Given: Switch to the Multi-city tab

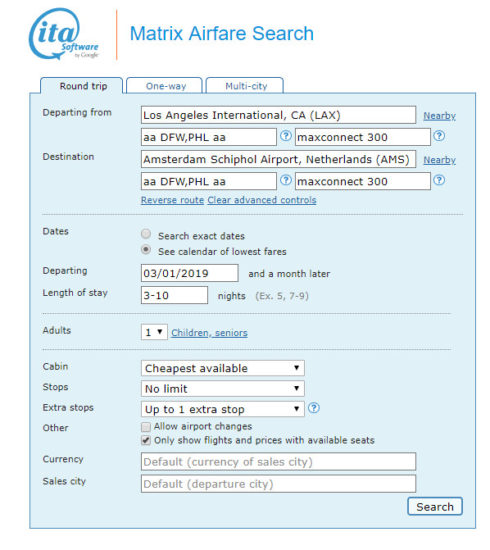Looking at the screenshot, I should click(x=245, y=86).
